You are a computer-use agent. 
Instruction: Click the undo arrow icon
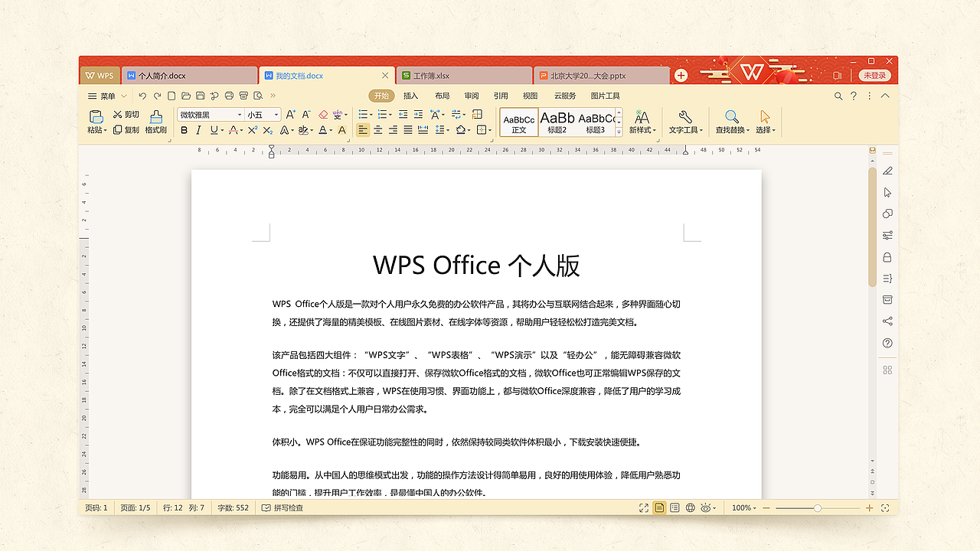[x=142, y=96]
